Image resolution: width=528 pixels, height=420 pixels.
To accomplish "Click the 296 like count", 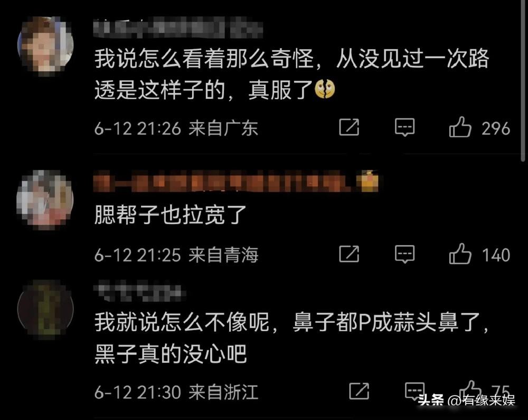I will (496, 128).
